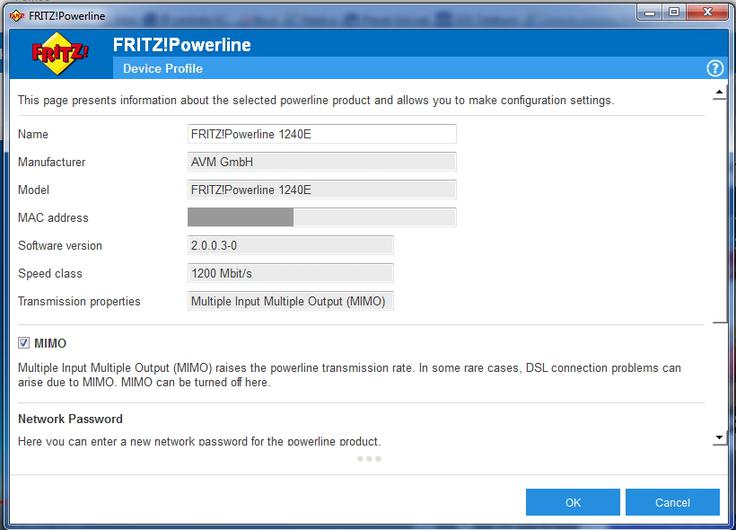Viewport: 736px width, 530px height.
Task: Click the Manufacturer label
Action: (x=52, y=162)
